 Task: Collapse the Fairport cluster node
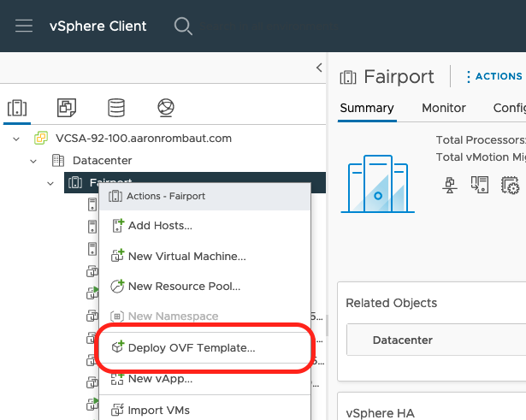coord(50,182)
